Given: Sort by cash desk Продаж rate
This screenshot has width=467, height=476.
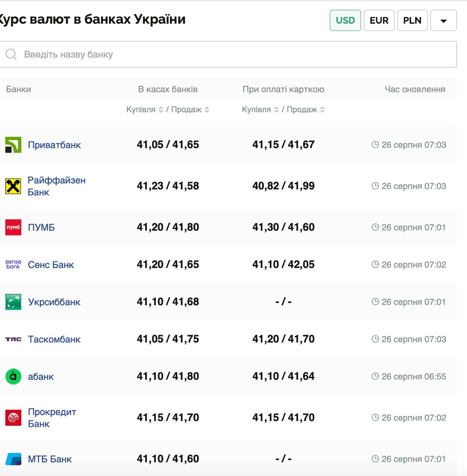Looking at the screenshot, I should point(207,110).
